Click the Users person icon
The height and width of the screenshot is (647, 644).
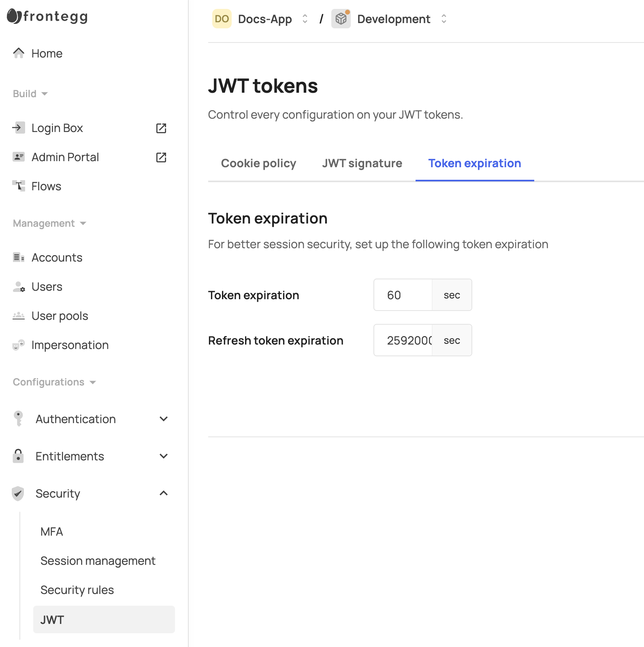[19, 287]
